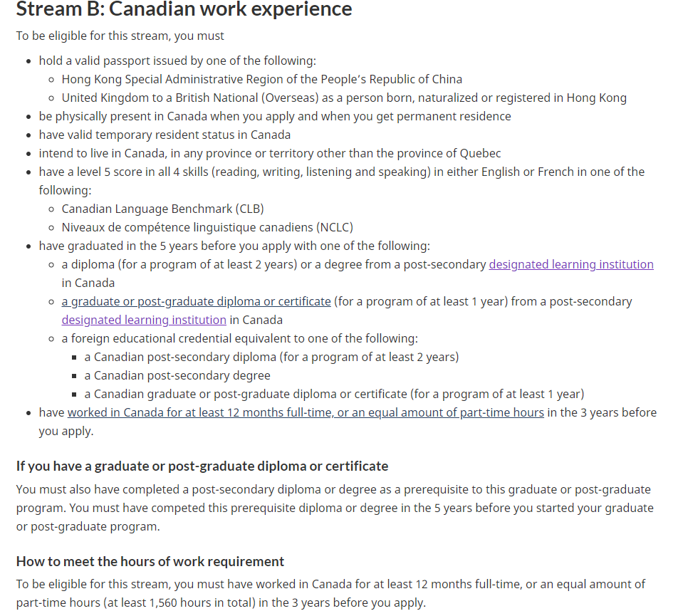Click the 'have graduated in the 5 years' bullet text
Viewport: 673px width, 616px height.
[x=234, y=246]
